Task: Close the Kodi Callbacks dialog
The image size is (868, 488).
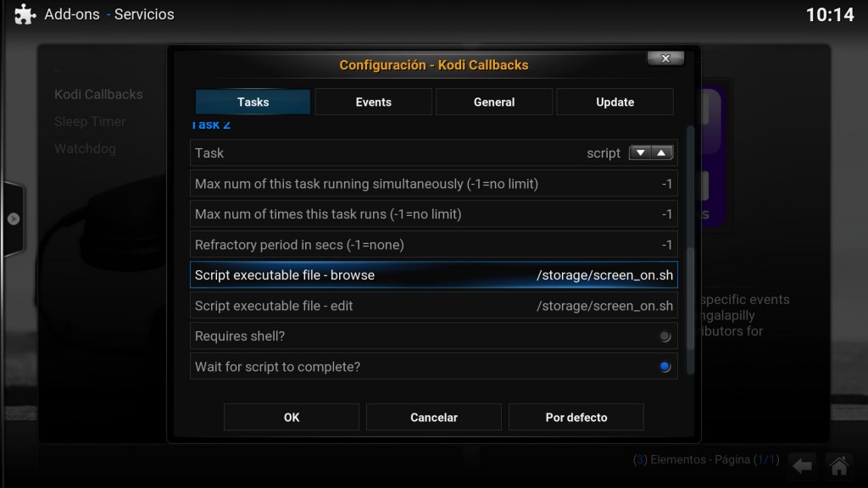Action: click(665, 58)
